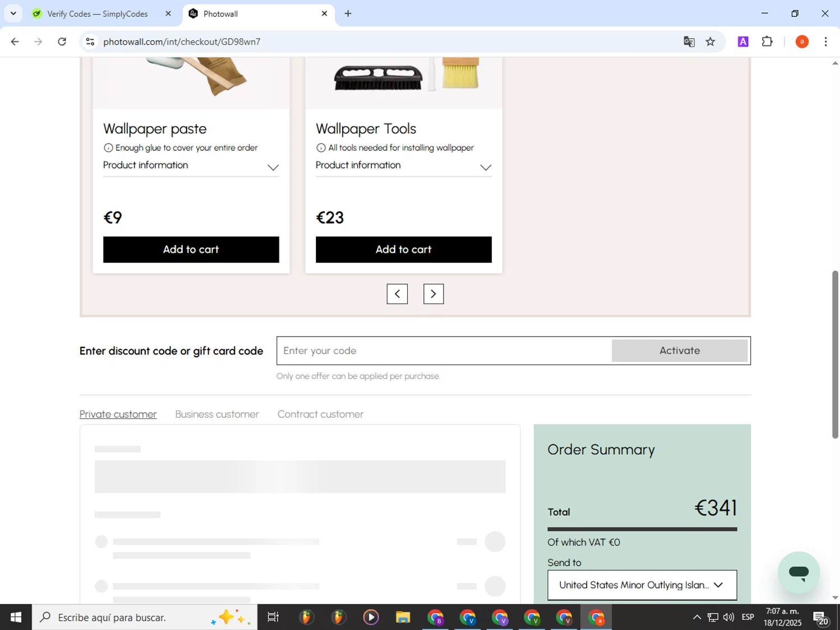Open Chrome's three-dot menu
This screenshot has width=840, height=630.
(x=826, y=41)
